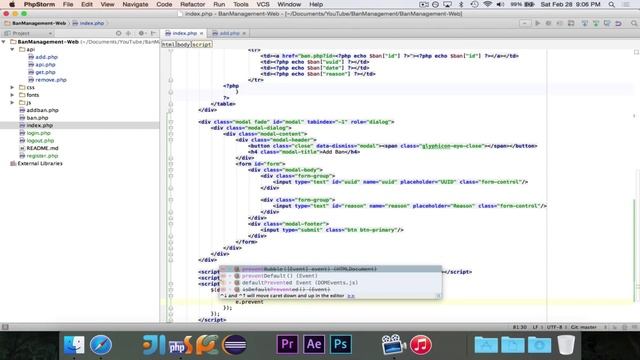Click the html breadcrumb
Viewport: 640px width, 360px height.
(168, 44)
